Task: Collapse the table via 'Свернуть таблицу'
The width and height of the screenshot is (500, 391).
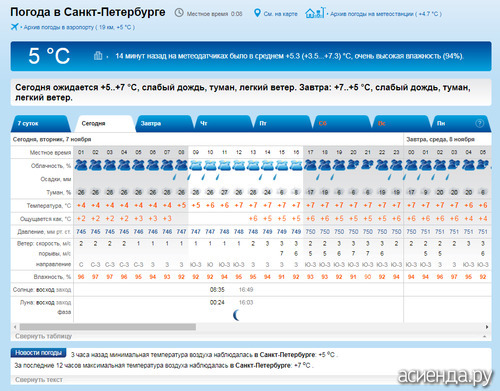Action: pos(43,336)
